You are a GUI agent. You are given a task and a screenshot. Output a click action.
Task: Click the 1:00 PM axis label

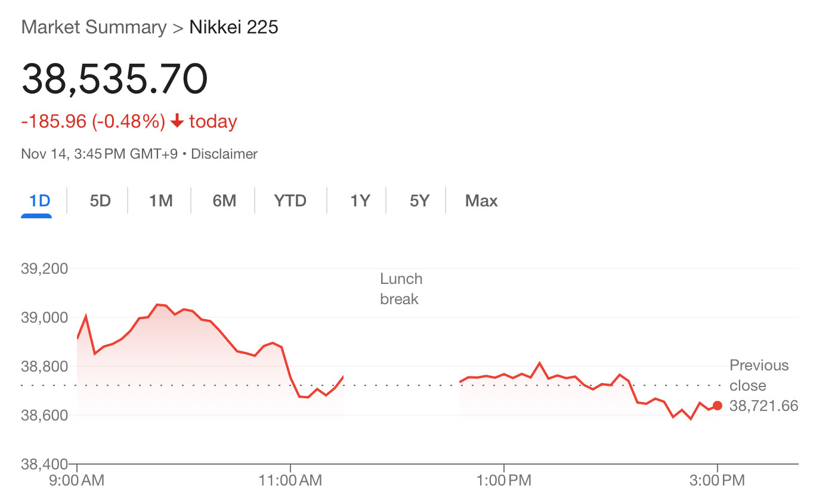point(504,480)
